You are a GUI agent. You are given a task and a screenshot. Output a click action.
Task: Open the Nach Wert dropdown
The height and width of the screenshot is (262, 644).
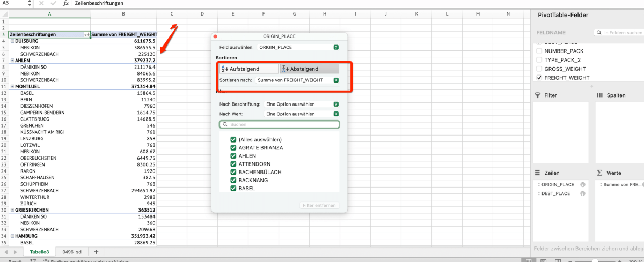(x=302, y=114)
